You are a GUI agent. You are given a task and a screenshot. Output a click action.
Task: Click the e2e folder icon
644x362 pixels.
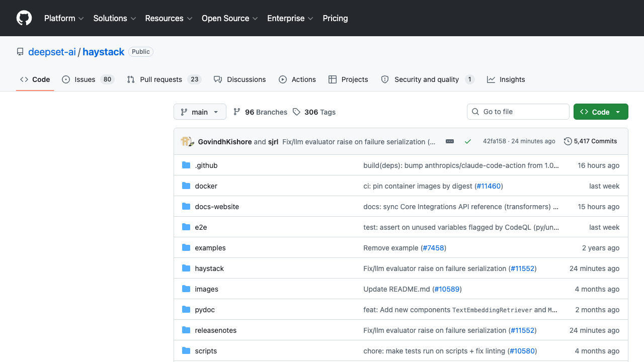click(186, 227)
